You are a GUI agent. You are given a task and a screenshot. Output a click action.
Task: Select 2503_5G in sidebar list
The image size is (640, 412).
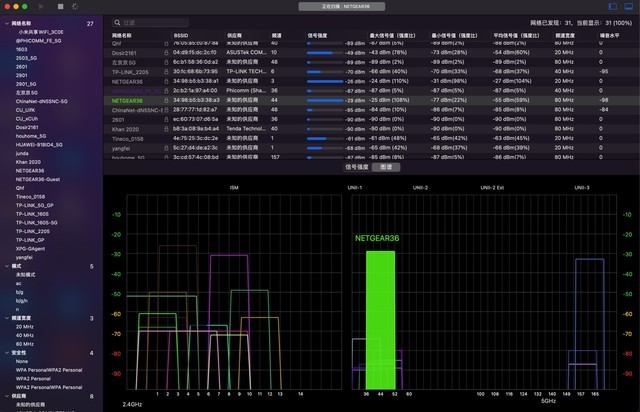click(26, 58)
